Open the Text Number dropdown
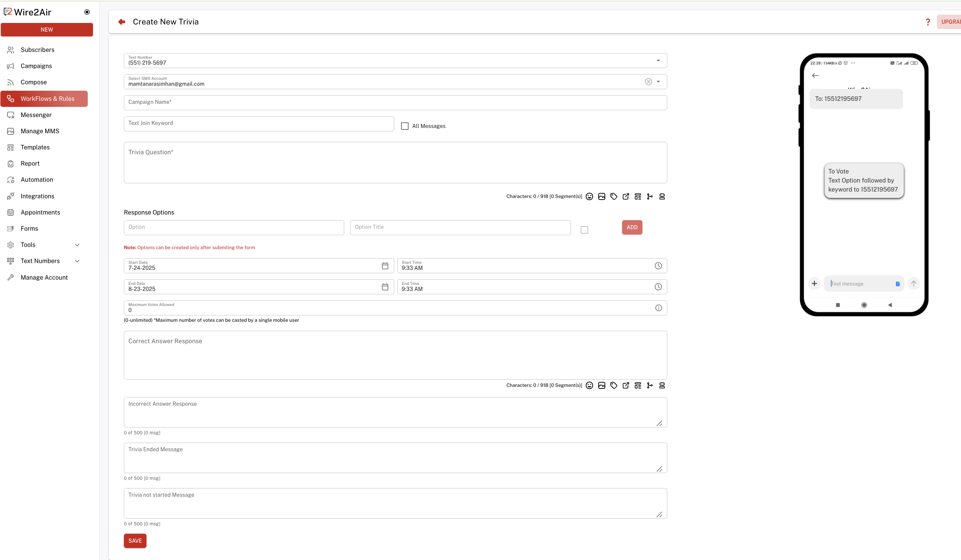Image resolution: width=961 pixels, height=560 pixels. [x=658, y=61]
